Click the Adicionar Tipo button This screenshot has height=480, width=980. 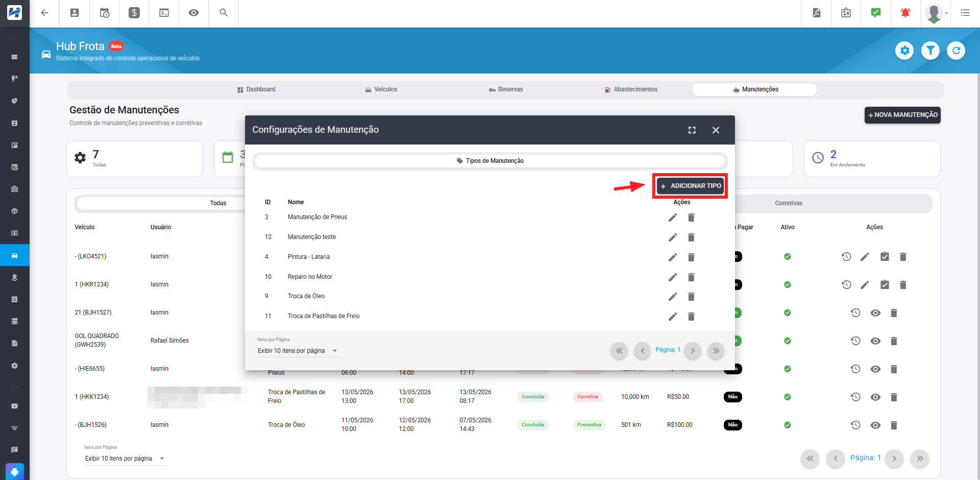click(x=690, y=186)
